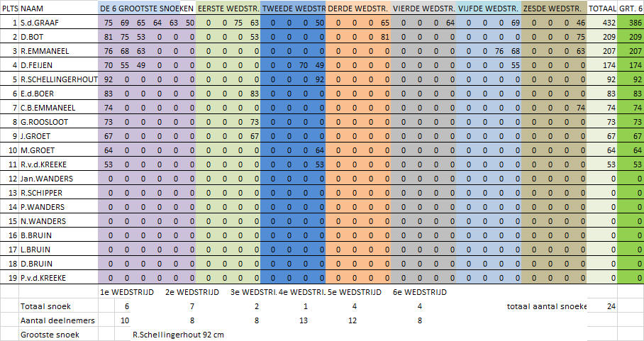Select the "R.Schellingerhout 92 cm" cell

tap(178, 335)
